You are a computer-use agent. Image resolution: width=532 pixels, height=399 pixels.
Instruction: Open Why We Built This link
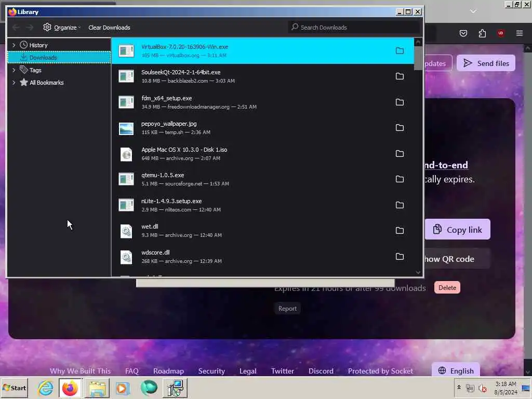80,371
